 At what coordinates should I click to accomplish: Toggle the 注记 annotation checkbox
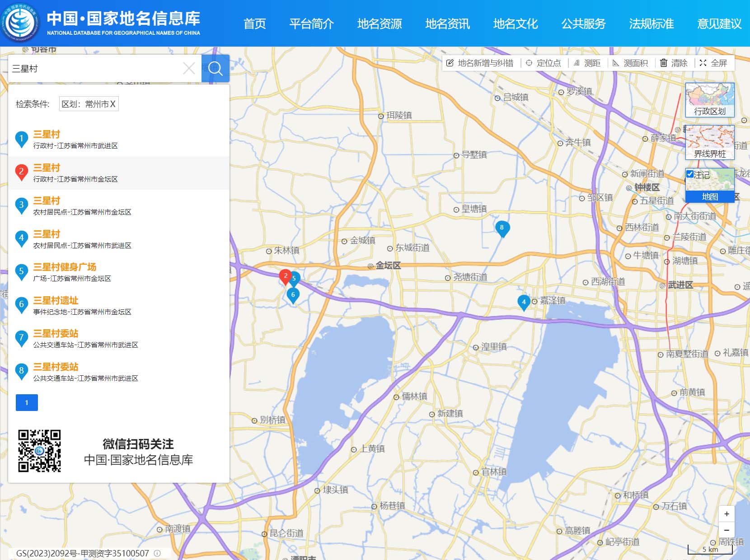(690, 174)
